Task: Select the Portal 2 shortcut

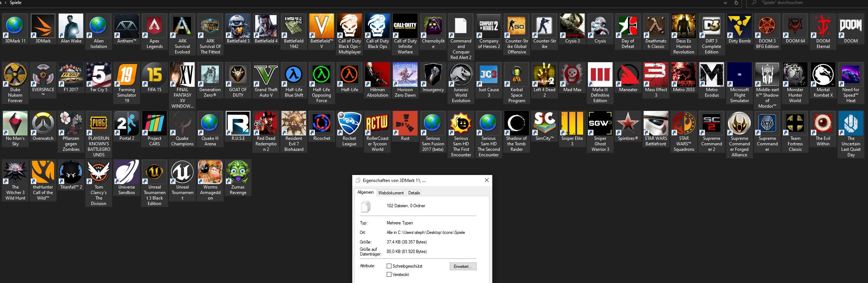Action: pos(126,127)
